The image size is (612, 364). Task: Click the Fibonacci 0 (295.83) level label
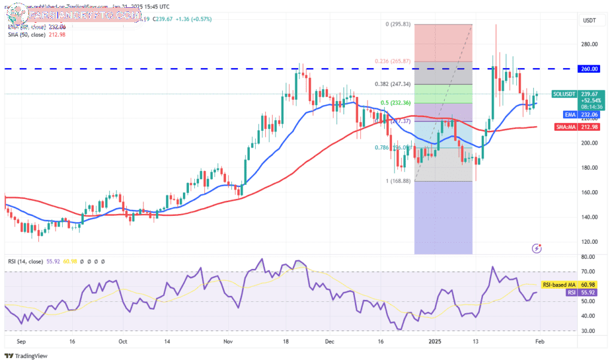click(x=397, y=24)
